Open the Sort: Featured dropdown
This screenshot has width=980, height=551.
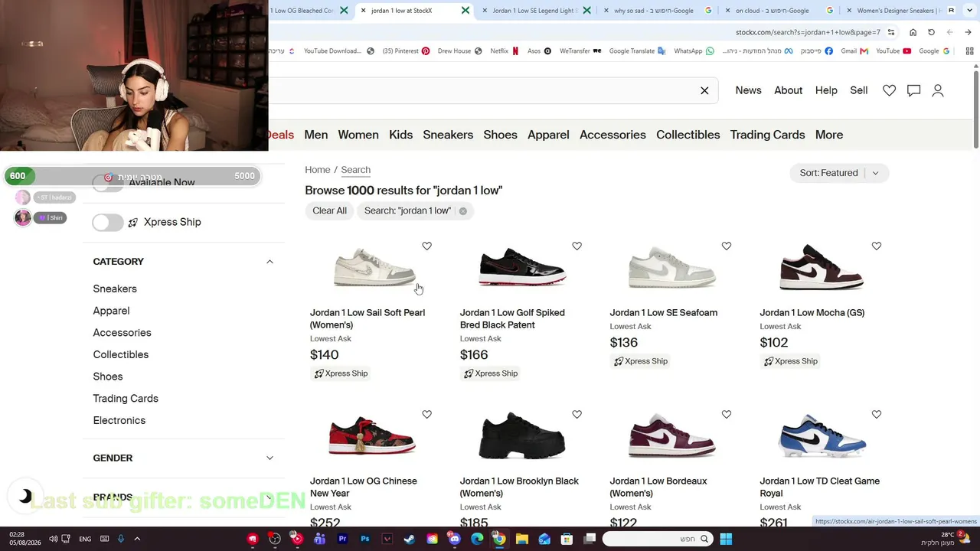pyautogui.click(x=839, y=173)
